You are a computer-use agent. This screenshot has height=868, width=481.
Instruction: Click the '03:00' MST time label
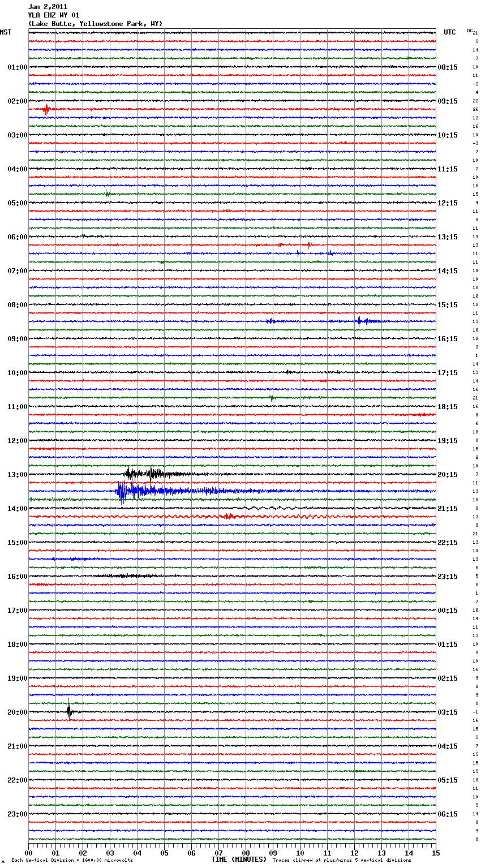tap(18, 135)
